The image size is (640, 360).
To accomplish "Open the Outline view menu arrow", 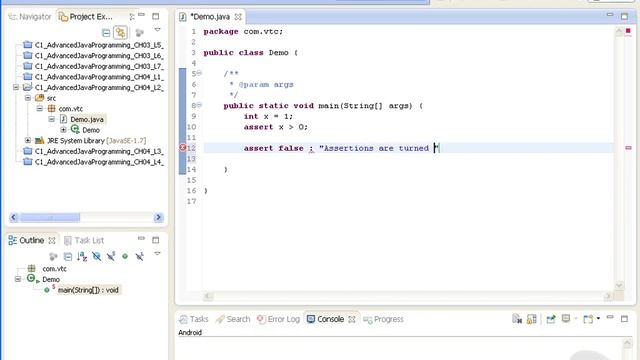I will point(158,253).
